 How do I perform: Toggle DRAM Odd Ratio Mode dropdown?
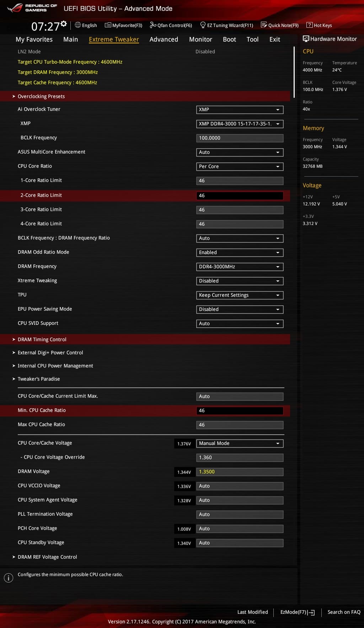240,252
